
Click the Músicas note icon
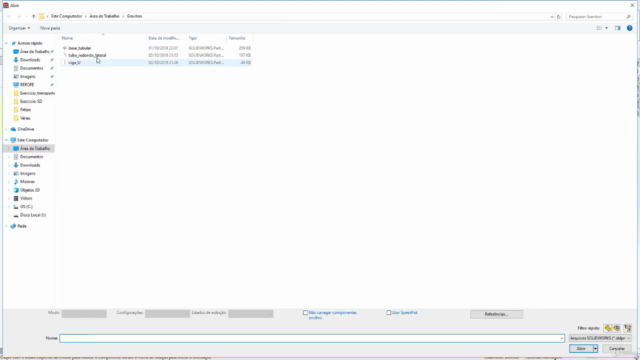(16, 182)
